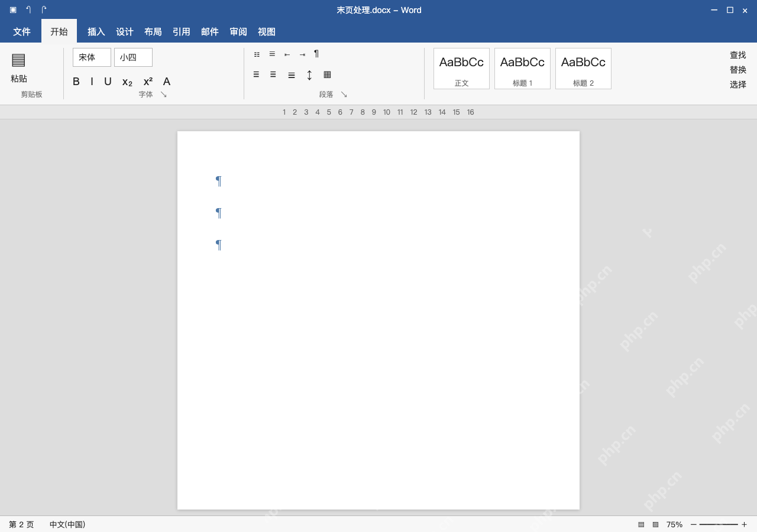The image size is (757, 532).
Task: Click the 查找 find button
Action: (738, 55)
